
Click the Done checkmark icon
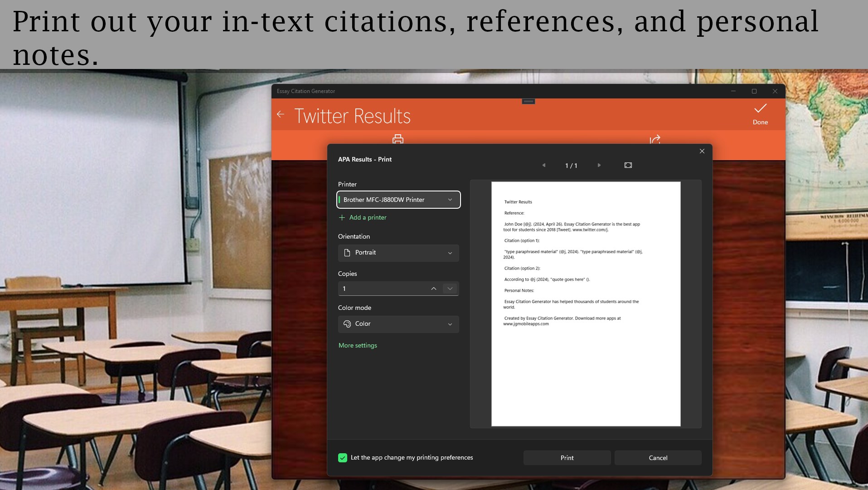pos(760,109)
